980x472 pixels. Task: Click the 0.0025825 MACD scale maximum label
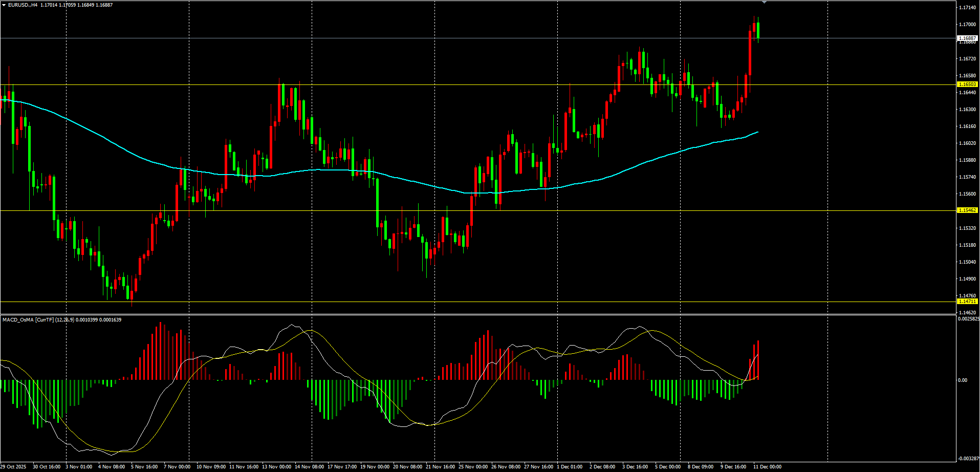click(x=968, y=318)
